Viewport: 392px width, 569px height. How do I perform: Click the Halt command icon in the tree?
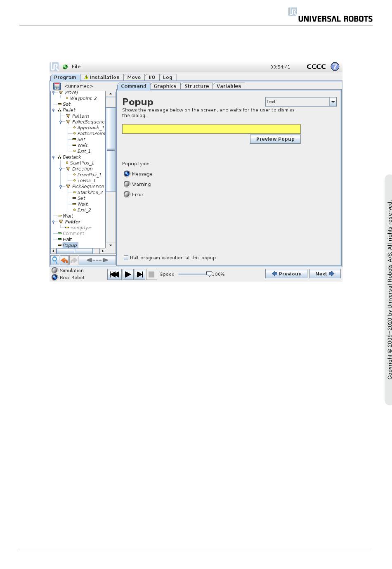click(60, 239)
